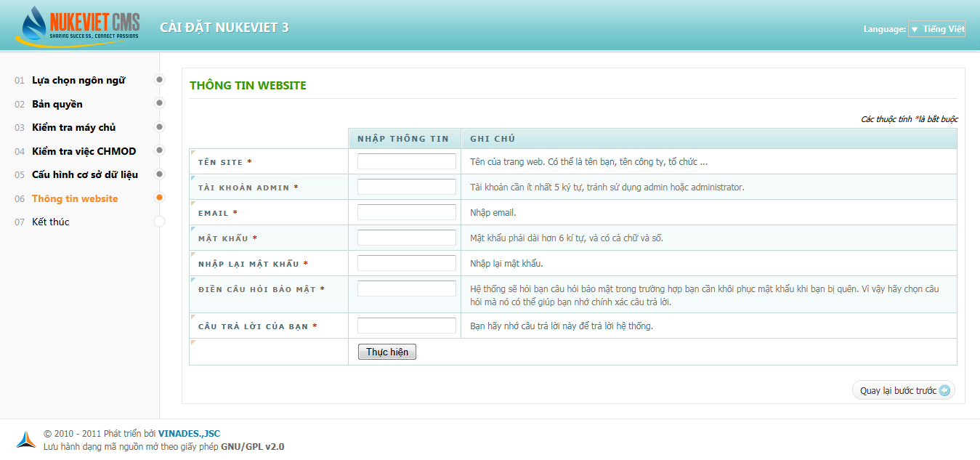Click the step dot beside Cấu hình cơ sở dữ liệu
Screen dimensions: 980x460
click(160, 174)
